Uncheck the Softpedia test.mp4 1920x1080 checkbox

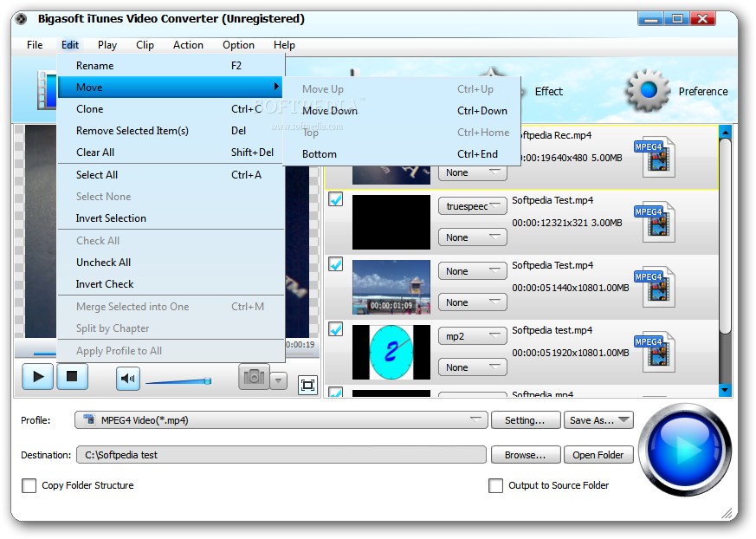tap(336, 329)
